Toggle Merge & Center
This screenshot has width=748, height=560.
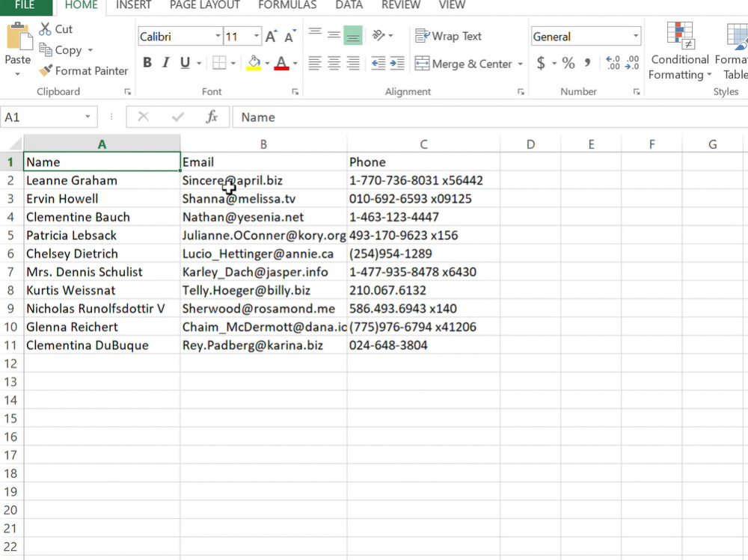[464, 64]
